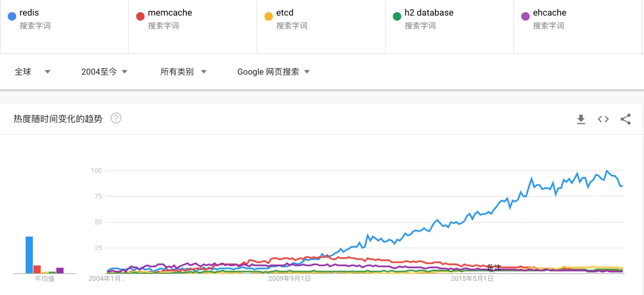Select the ehcache search term card
This screenshot has width=644, height=295.
[x=578, y=27]
